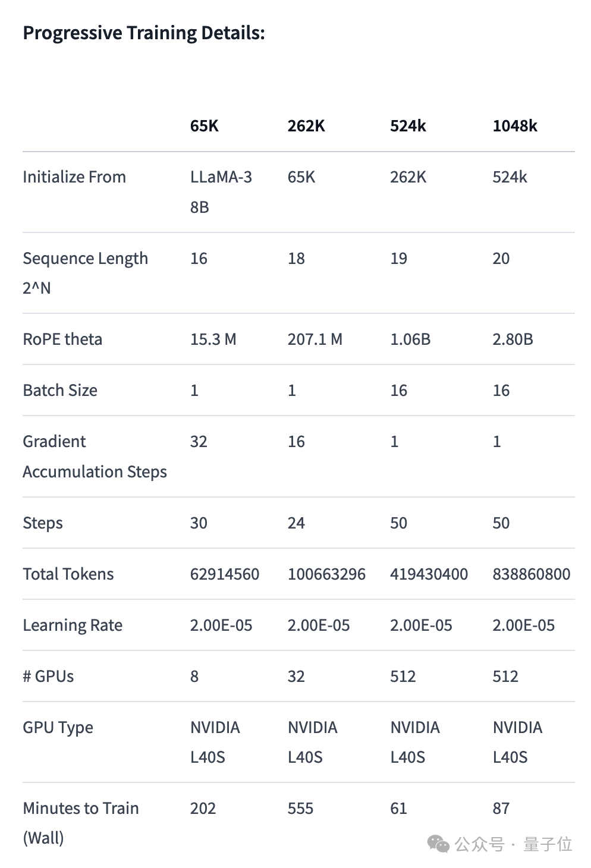This screenshot has height=868, width=591.
Task: Click the Total Tokens value 838860800
Action: coord(532,574)
